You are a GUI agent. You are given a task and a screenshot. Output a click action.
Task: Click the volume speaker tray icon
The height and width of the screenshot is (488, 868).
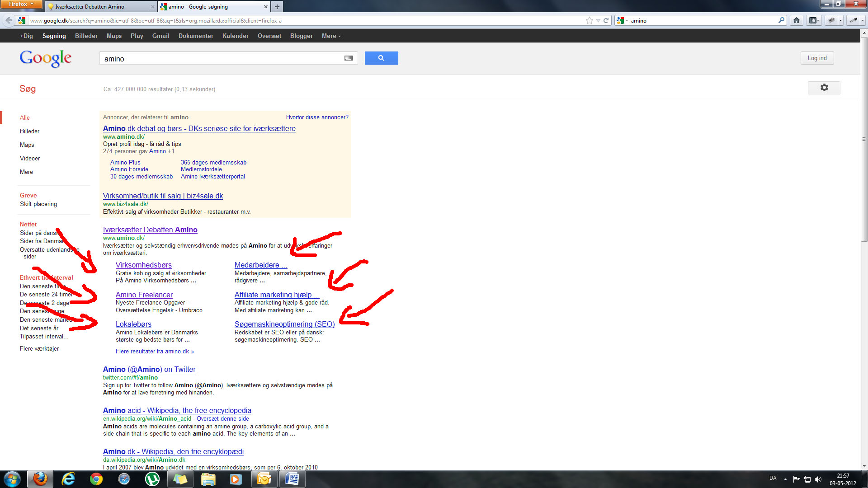pyautogui.click(x=818, y=479)
